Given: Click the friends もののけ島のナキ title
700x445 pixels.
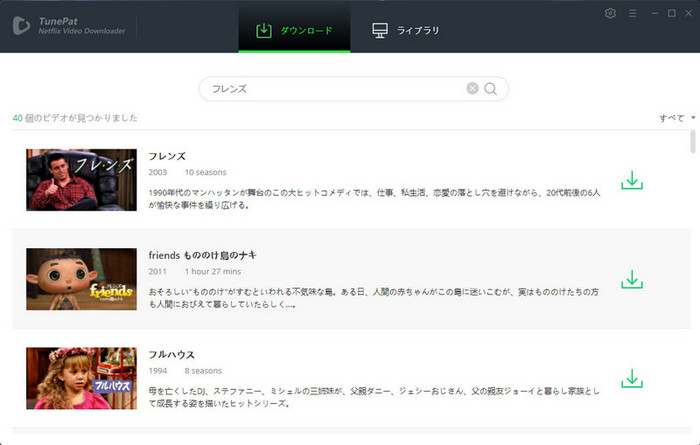Looking at the screenshot, I should pos(203,255).
